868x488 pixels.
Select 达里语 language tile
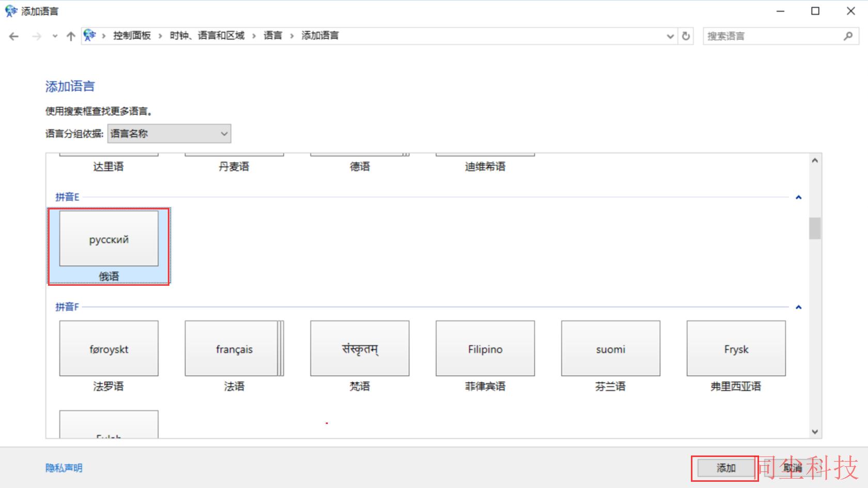click(x=108, y=163)
